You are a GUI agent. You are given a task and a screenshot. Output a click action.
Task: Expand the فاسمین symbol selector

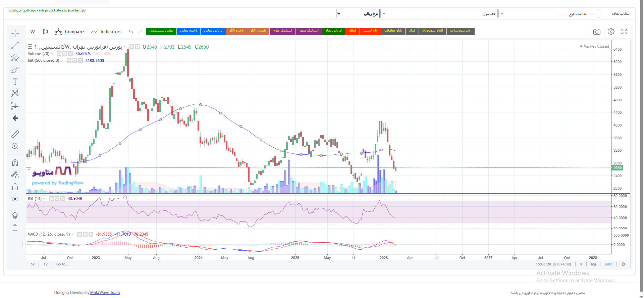439,14
